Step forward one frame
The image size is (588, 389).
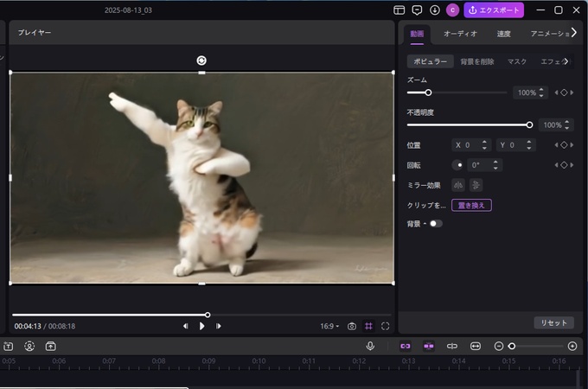218,326
